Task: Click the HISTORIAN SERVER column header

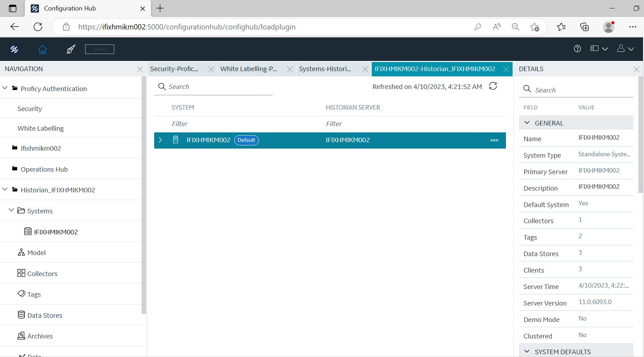Action: [x=353, y=108]
